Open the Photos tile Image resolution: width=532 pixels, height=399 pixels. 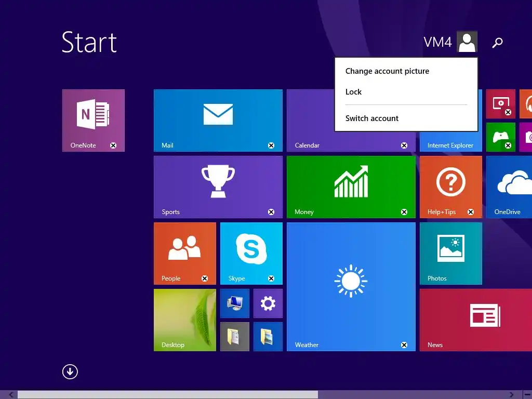point(450,254)
